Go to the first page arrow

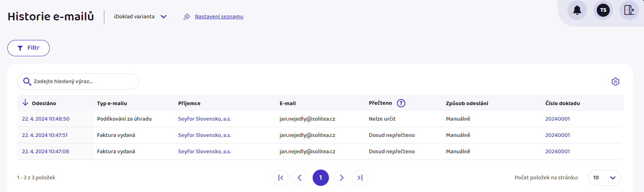[x=281, y=178]
